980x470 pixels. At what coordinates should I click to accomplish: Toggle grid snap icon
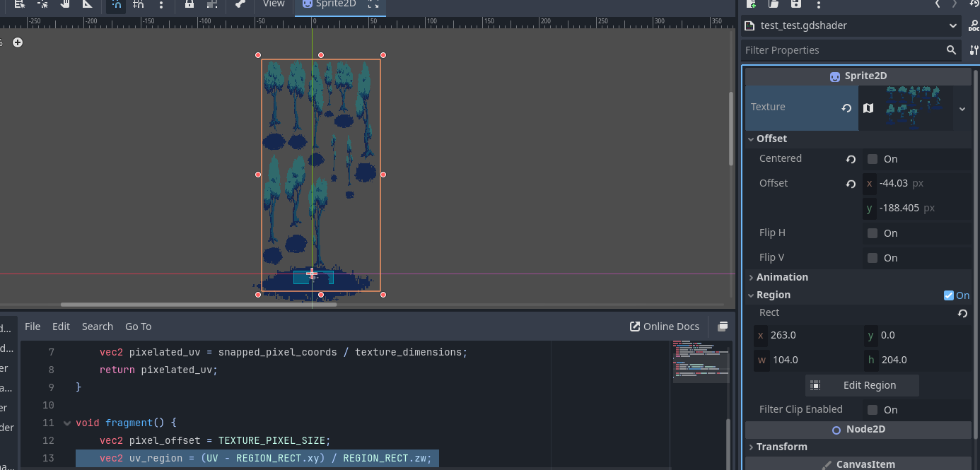pos(139,4)
